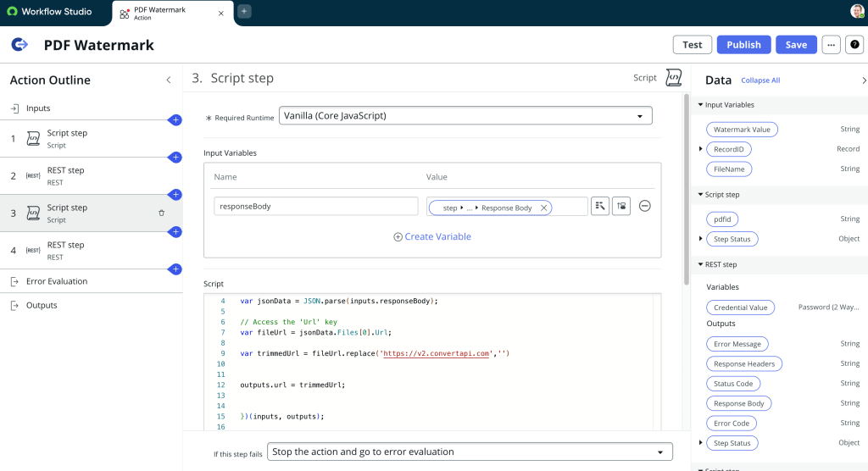
Task: Select REST step 4 in outline
Action: 66,250
